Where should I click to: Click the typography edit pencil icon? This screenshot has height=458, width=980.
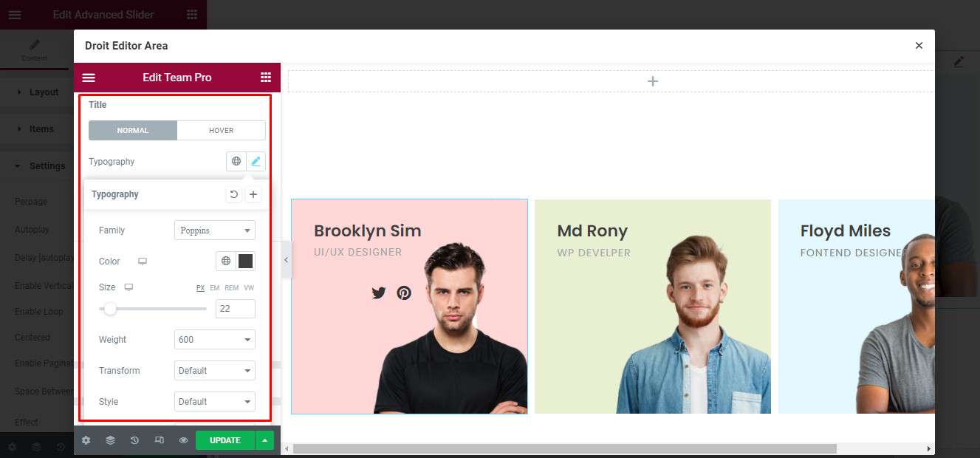[x=256, y=161]
